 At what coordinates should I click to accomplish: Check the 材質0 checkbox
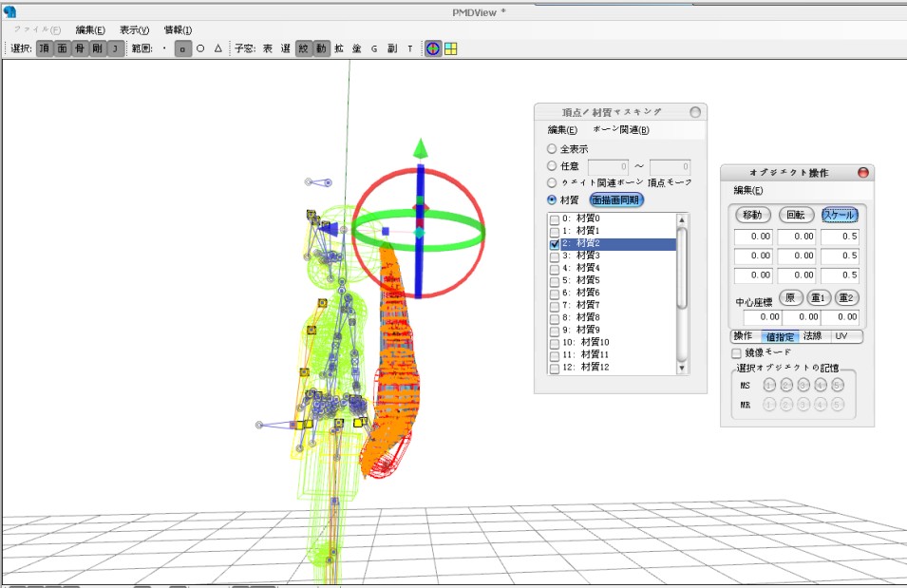point(554,219)
